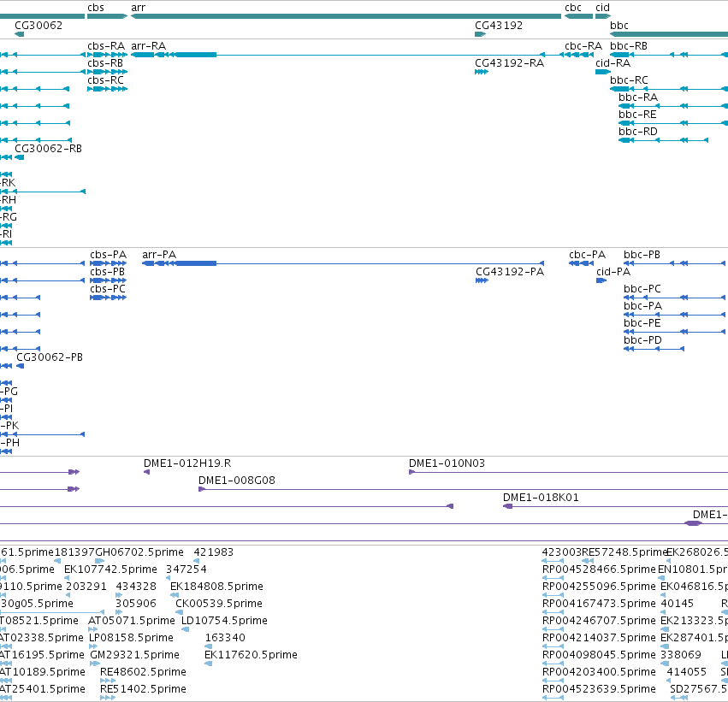Viewport: 728px width, 702px height.
Task: Click the DME1-010N03 clone label
Action: click(447, 463)
